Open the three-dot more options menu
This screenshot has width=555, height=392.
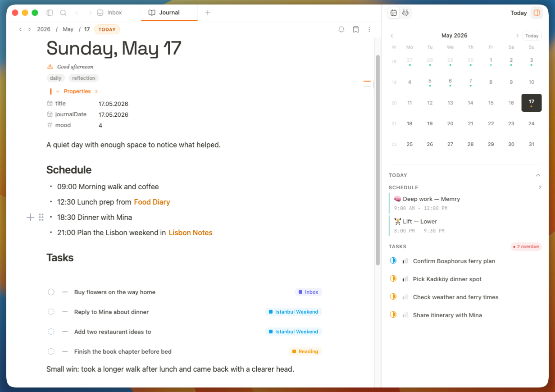(x=369, y=29)
